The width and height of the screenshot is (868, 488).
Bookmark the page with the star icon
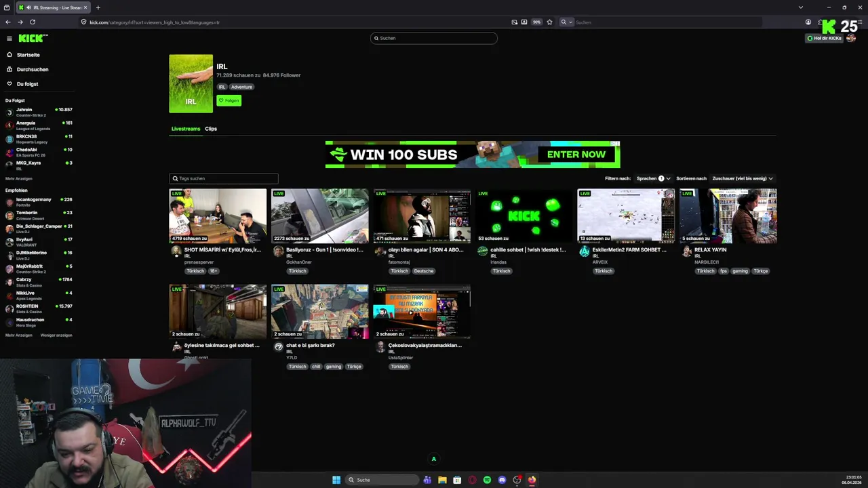coord(549,22)
